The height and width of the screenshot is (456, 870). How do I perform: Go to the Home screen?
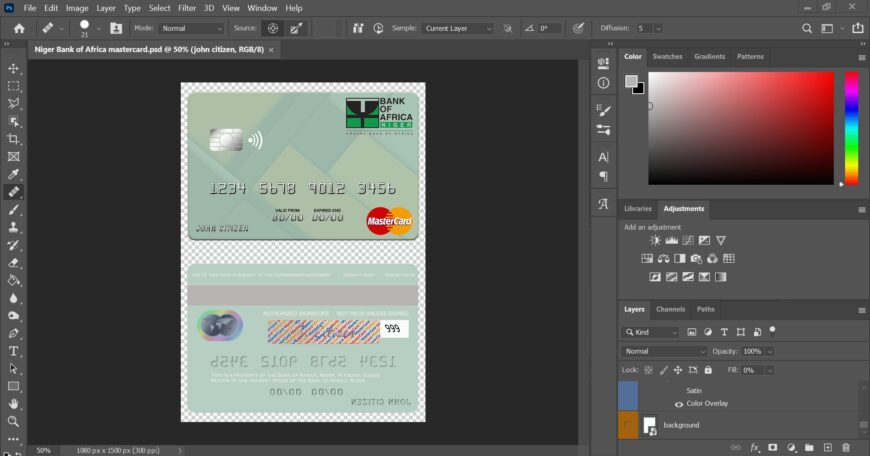(19, 28)
